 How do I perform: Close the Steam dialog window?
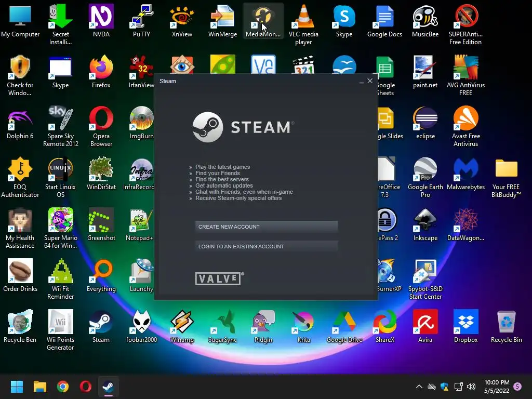point(370,81)
